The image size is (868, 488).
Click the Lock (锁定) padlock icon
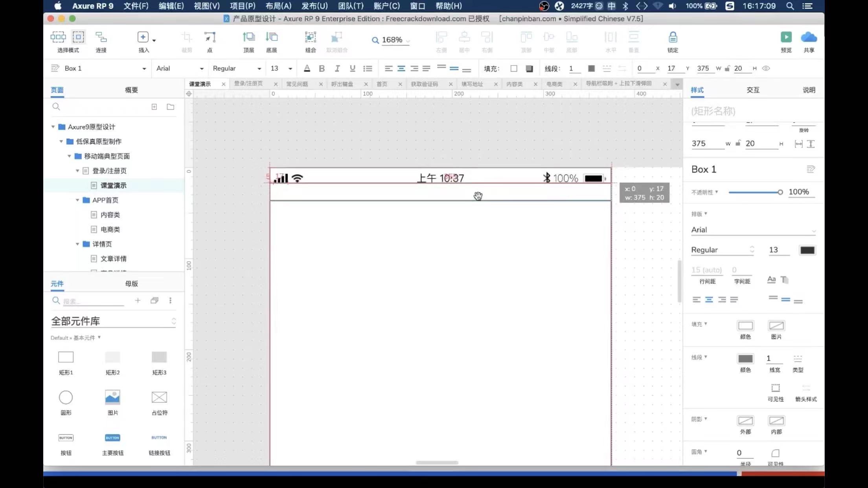(673, 37)
